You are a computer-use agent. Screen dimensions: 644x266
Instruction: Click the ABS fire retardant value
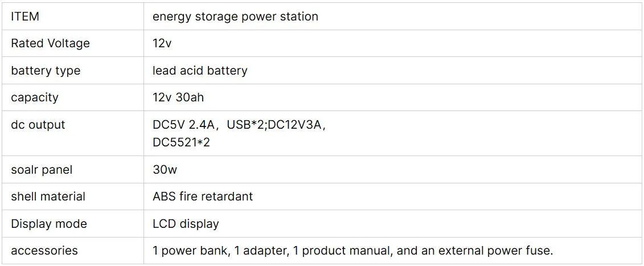click(x=203, y=196)
